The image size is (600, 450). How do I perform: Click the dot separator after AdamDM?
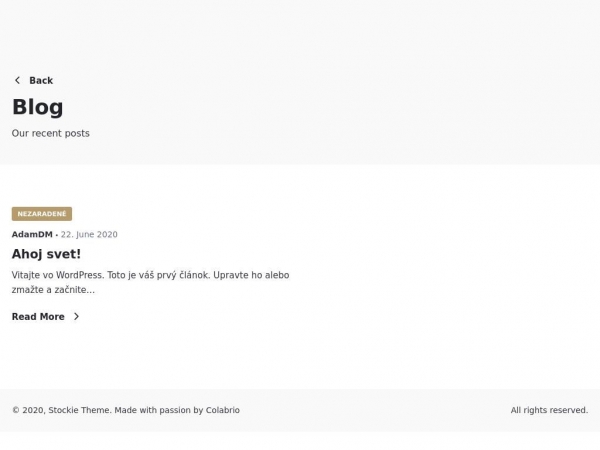click(x=57, y=235)
